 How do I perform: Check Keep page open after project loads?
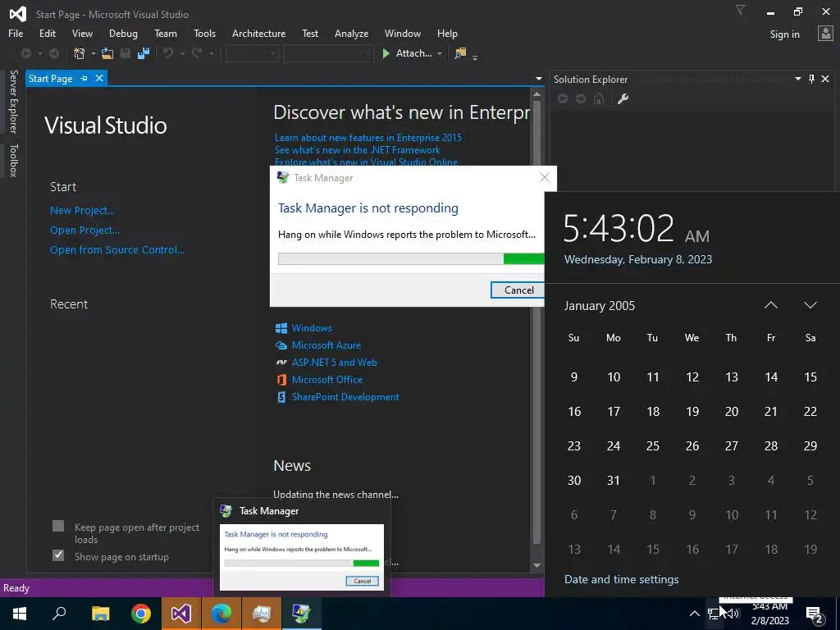pos(58,526)
